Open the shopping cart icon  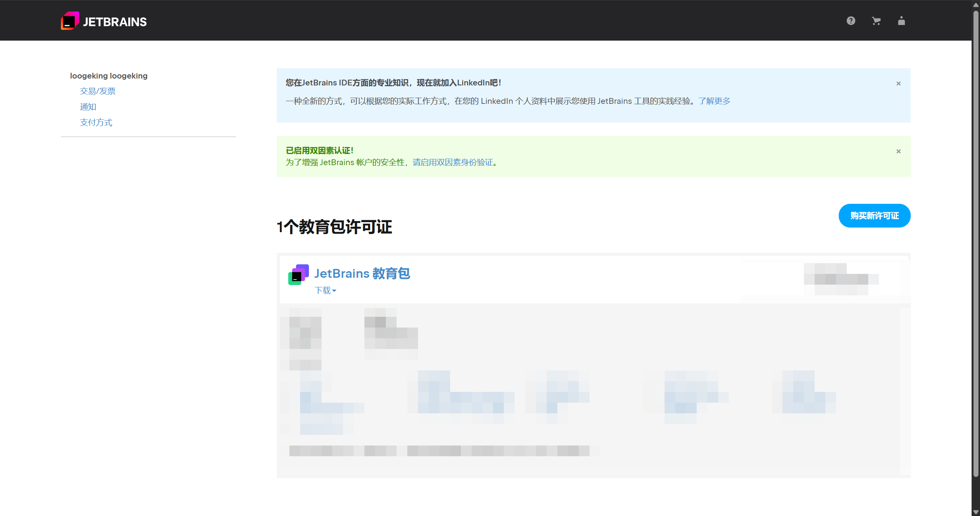click(x=876, y=21)
